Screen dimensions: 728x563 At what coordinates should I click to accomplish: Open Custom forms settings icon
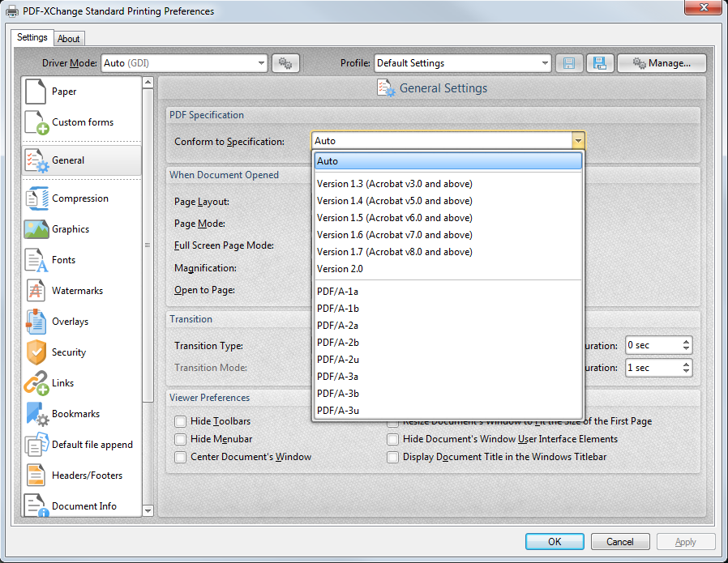point(36,122)
